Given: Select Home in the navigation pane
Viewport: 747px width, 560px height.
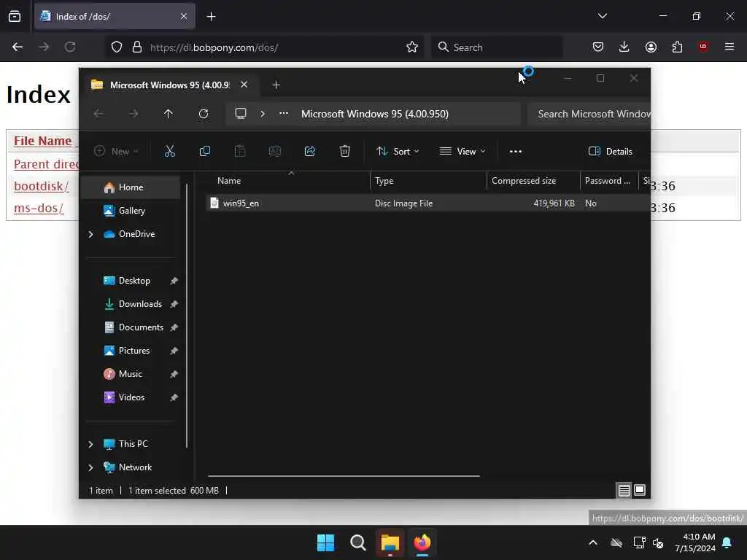Looking at the screenshot, I should [x=130, y=187].
